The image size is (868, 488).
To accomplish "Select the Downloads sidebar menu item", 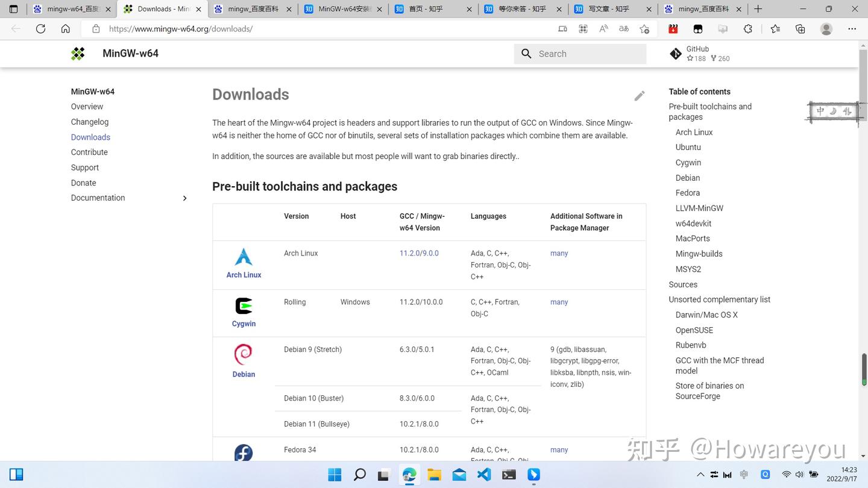I will pos(90,137).
